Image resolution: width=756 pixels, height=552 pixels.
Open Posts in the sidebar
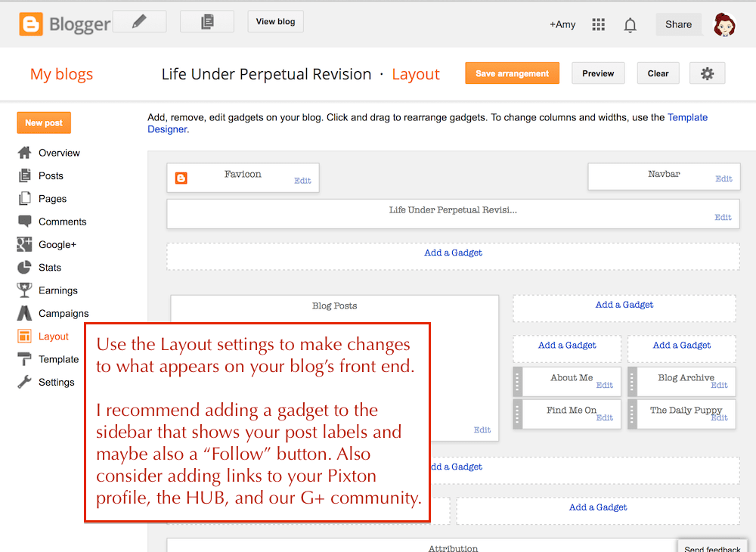(x=51, y=176)
